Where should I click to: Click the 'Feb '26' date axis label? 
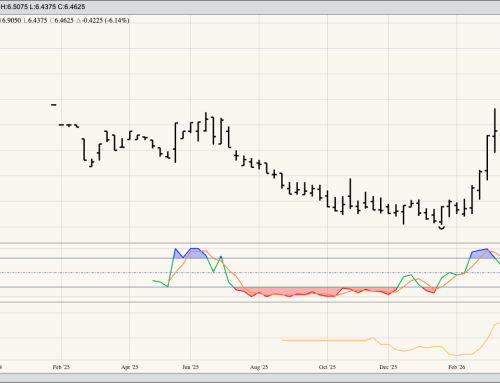[x=457, y=367]
